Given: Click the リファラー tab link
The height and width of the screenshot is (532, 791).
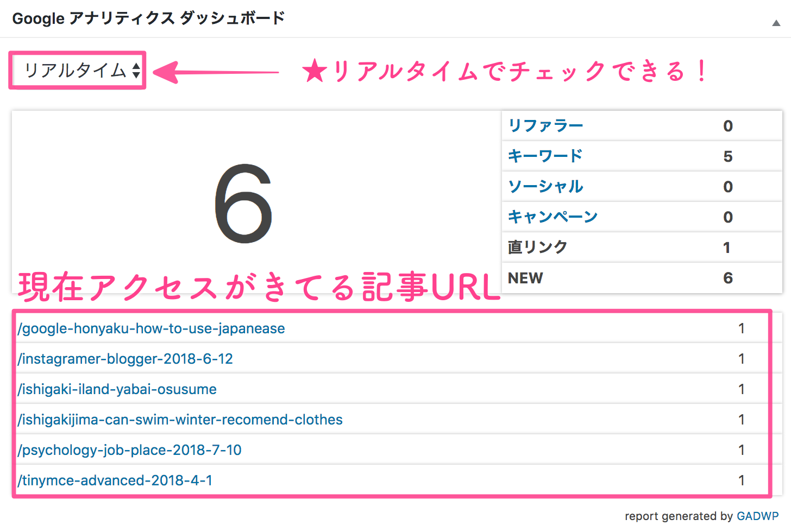Looking at the screenshot, I should tap(545, 126).
